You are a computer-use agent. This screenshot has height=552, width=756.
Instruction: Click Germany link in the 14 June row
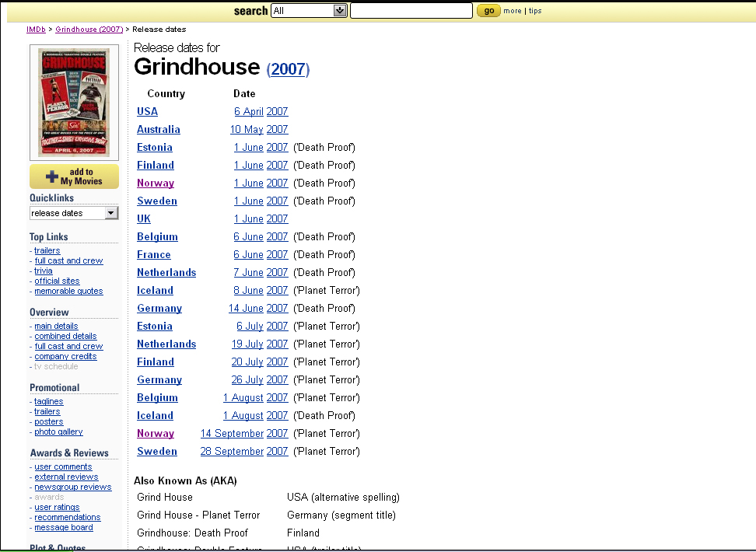[159, 309]
